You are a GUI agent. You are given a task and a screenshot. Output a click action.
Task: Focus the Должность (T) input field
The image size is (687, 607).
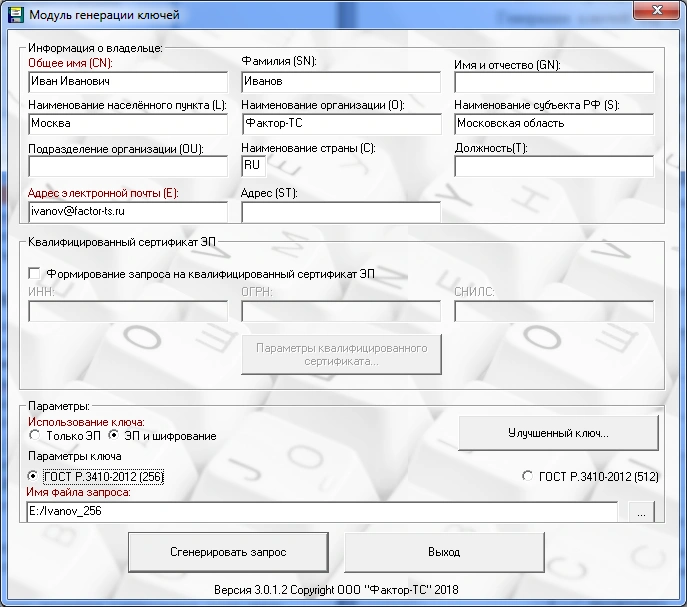(x=554, y=166)
